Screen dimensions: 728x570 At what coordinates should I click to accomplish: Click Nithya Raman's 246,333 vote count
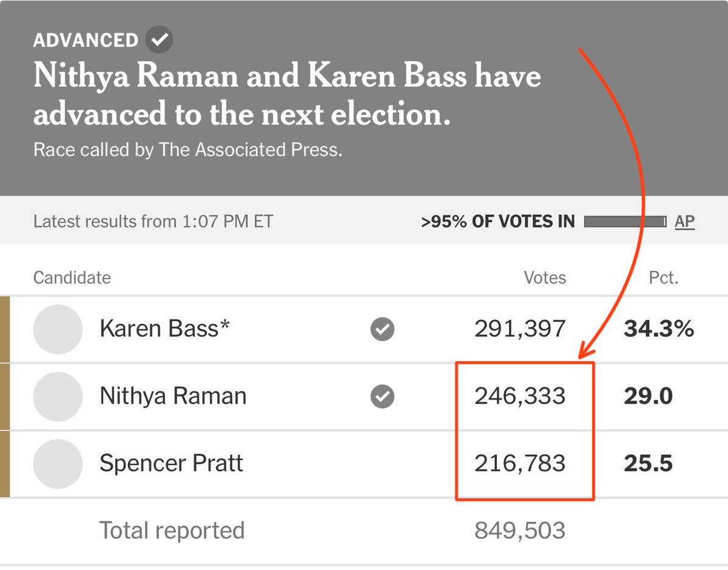520,396
